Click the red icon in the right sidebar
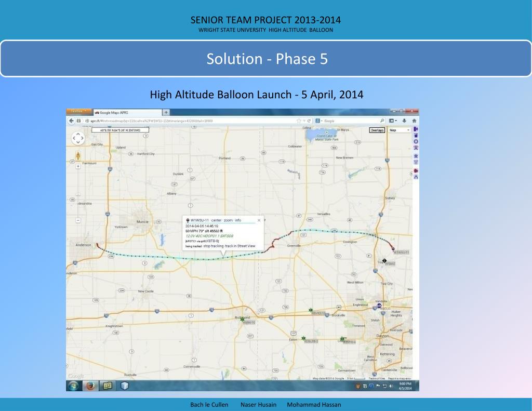 click(416, 170)
